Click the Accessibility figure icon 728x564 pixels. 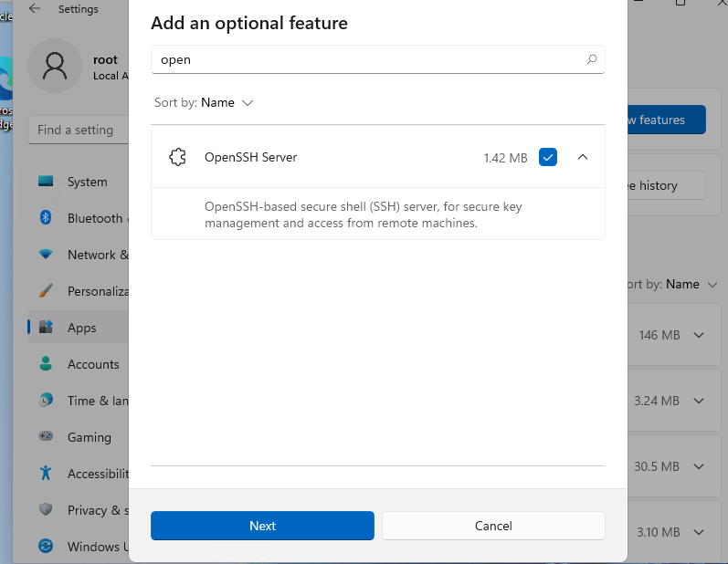click(x=46, y=473)
